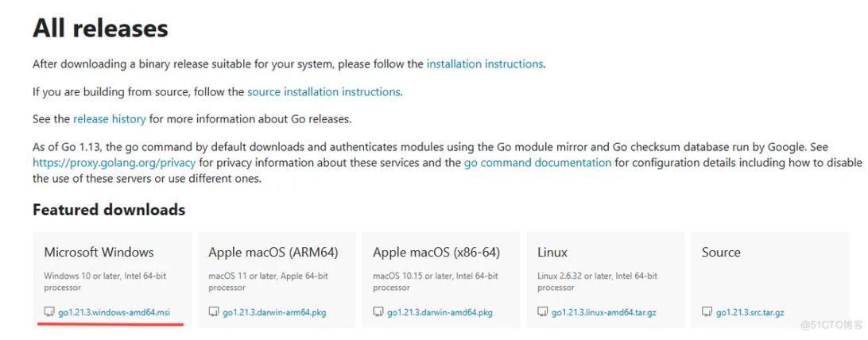868x340 pixels.
Task: Select the Microsoft Windows card title
Action: click(x=99, y=252)
